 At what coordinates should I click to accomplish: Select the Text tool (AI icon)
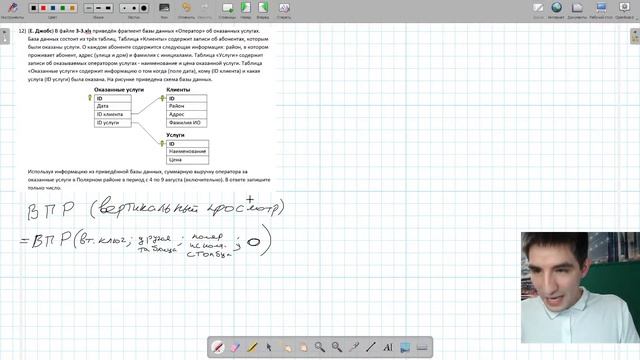388,347
